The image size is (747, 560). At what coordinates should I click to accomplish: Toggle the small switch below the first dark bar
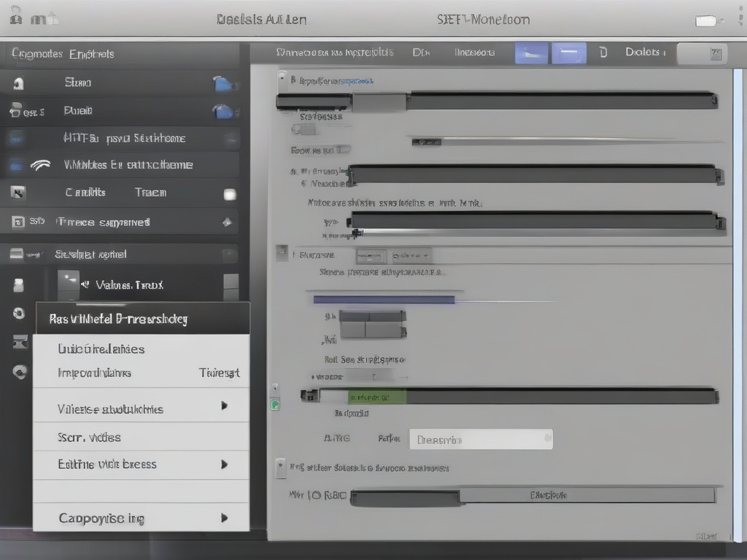coord(304,130)
